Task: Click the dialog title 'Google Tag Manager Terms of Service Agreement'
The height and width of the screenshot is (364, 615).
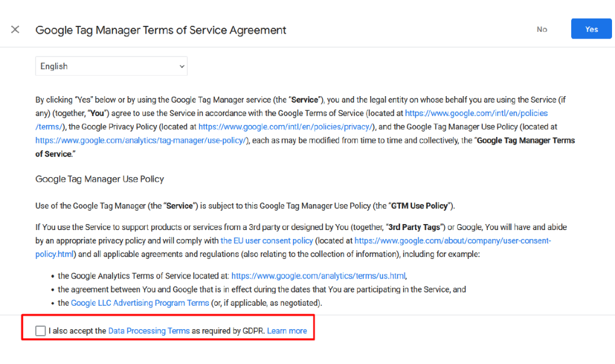Action: pos(161,30)
